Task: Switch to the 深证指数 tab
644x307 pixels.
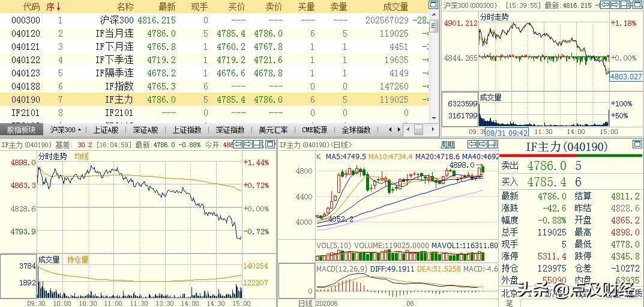Action: click(230, 130)
